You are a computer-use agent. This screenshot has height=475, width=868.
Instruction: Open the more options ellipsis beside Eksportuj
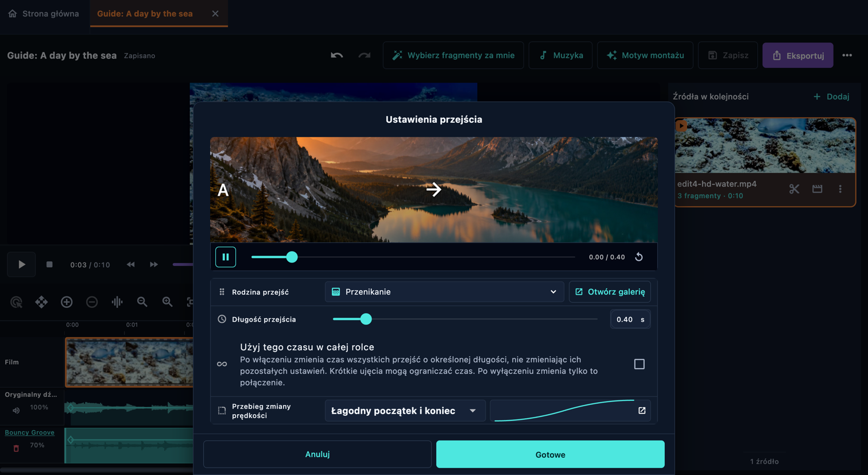[x=847, y=55]
